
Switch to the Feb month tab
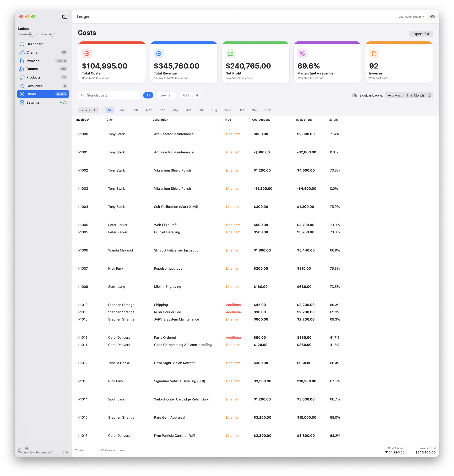[x=135, y=110]
